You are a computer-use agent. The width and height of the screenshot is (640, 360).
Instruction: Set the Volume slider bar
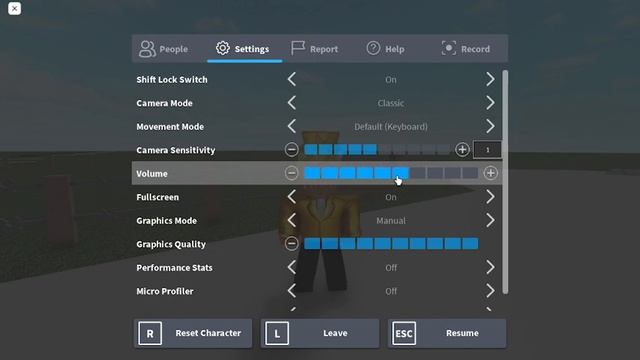(x=391, y=173)
